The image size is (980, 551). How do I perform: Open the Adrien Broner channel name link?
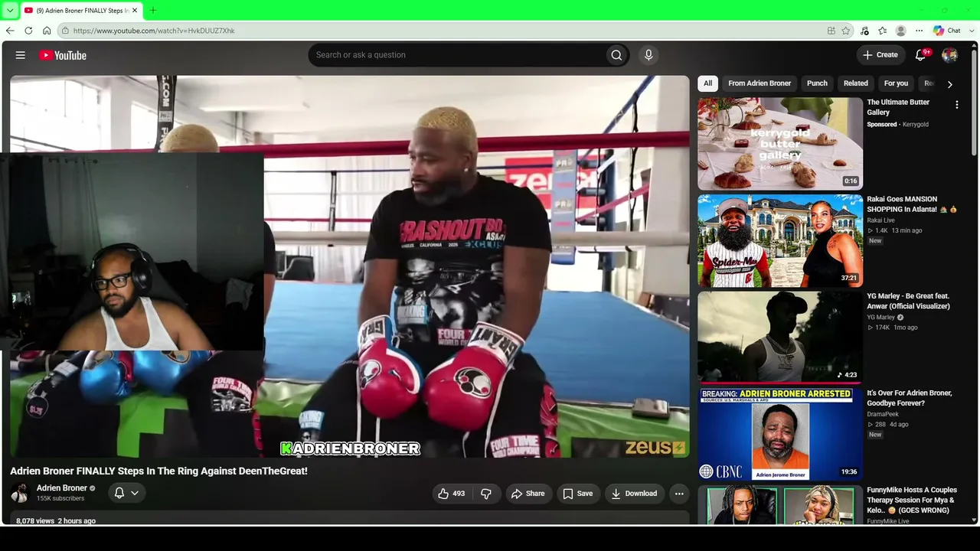click(62, 488)
